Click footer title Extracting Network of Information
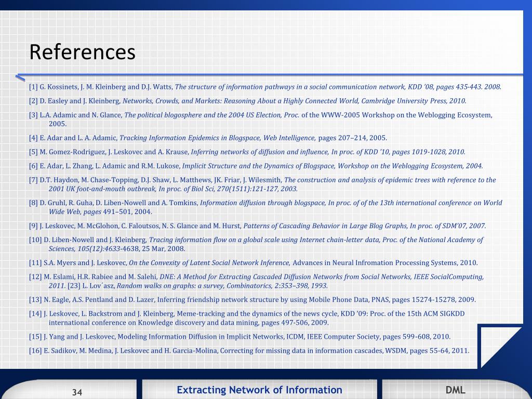532x399 pixels. (260, 390)
